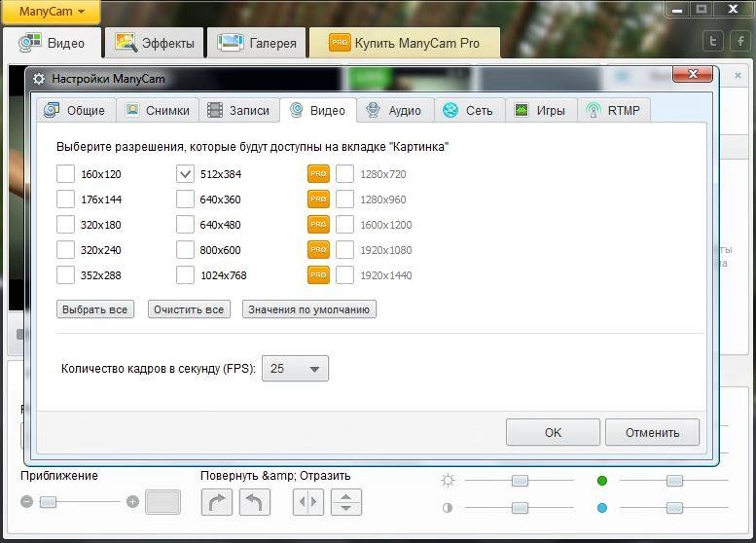Click gray box beside zoom slider
Image resolution: width=756 pixels, height=543 pixels.
162,502
